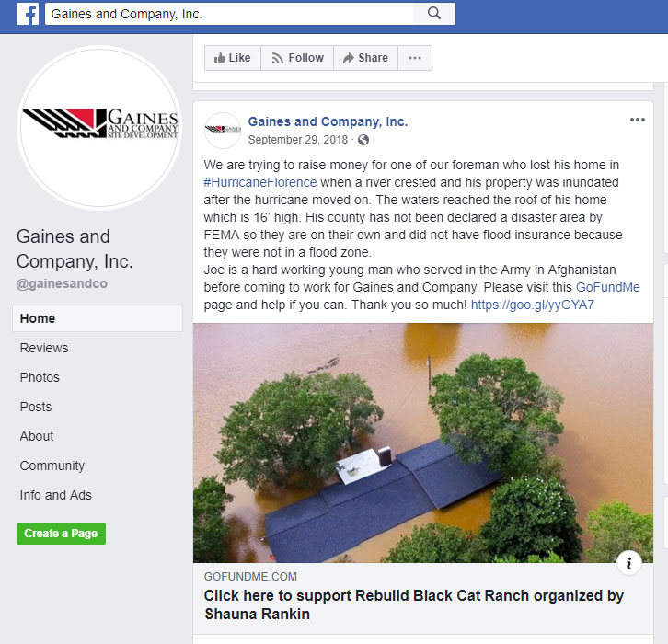Click the small Gaines post avatar
The width and height of the screenshot is (668, 644).
[223, 130]
